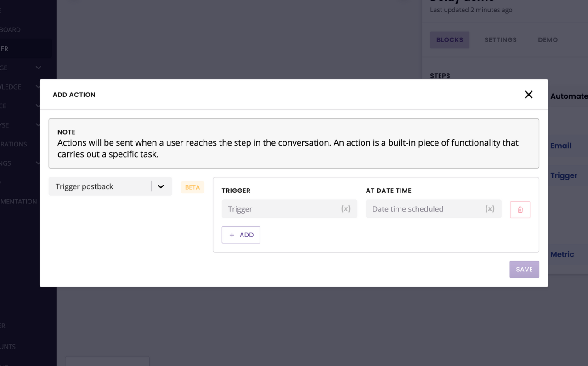Insert variable in Date time scheduled field
The width and height of the screenshot is (588, 366).
490,209
